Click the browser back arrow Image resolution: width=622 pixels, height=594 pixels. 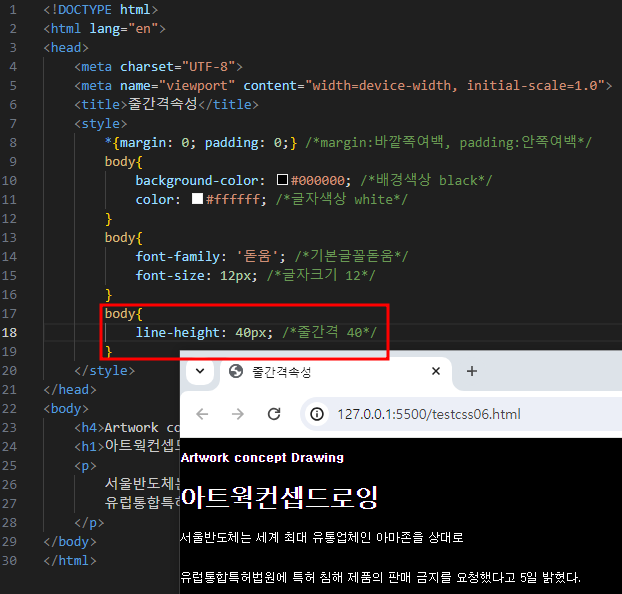point(202,414)
